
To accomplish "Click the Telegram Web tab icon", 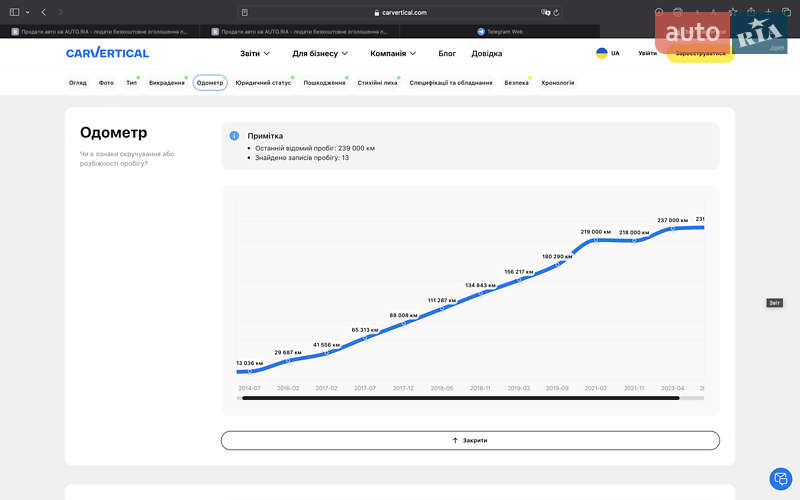I will 481,31.
